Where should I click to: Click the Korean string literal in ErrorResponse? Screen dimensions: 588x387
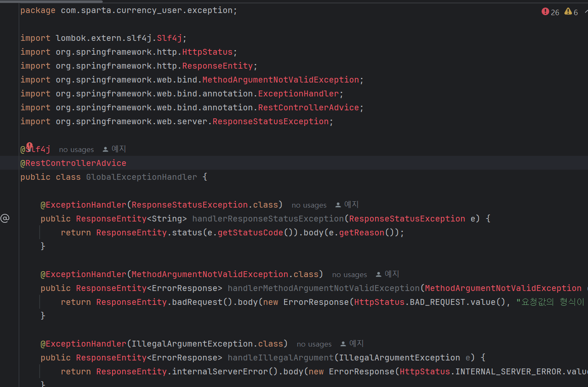point(552,302)
